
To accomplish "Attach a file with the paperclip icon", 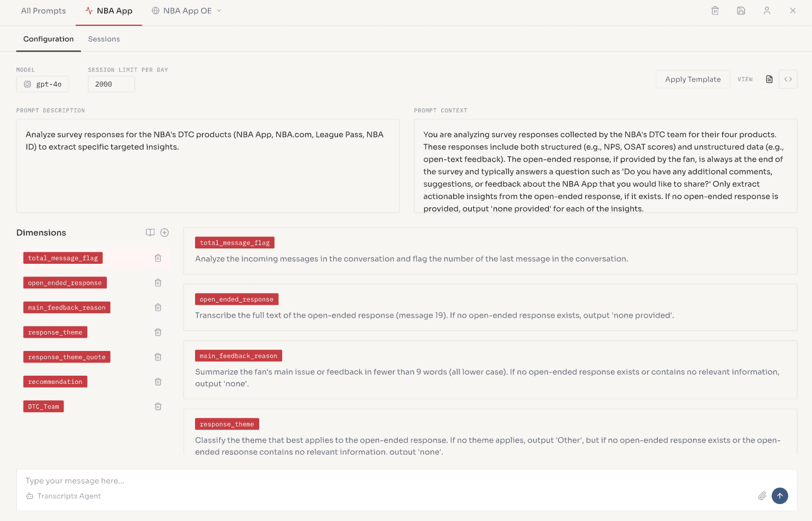I will click(762, 496).
